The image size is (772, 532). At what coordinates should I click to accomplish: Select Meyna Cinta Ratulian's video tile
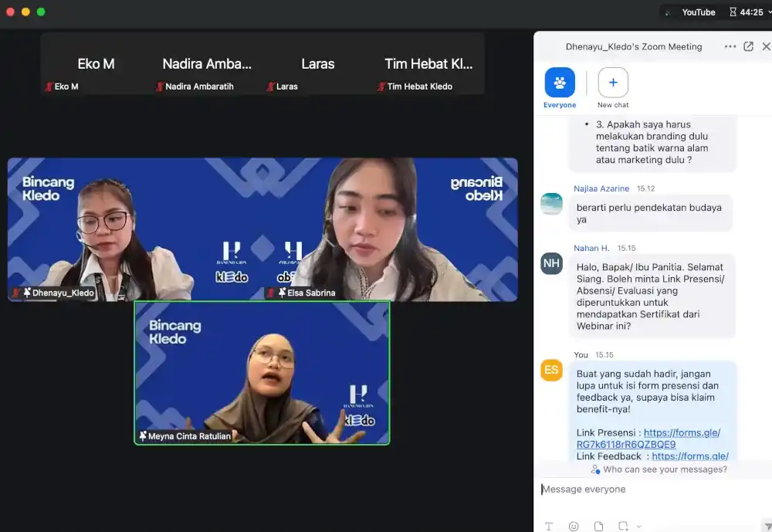(x=262, y=373)
